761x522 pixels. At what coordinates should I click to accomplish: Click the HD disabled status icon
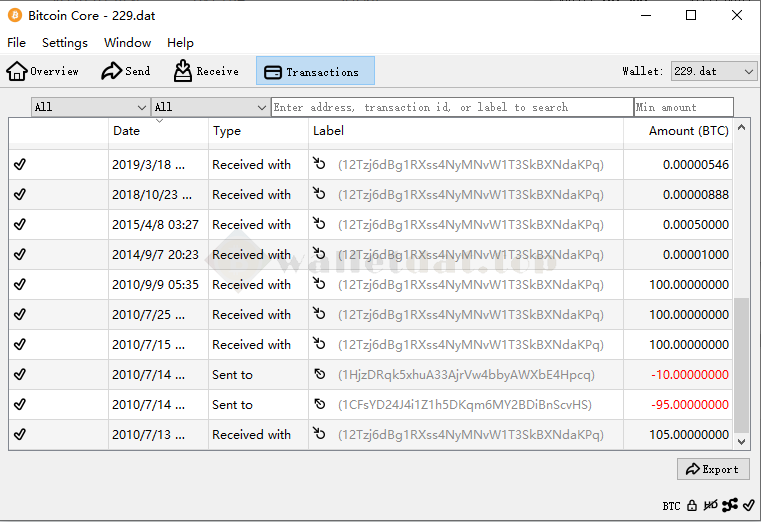pos(711,506)
